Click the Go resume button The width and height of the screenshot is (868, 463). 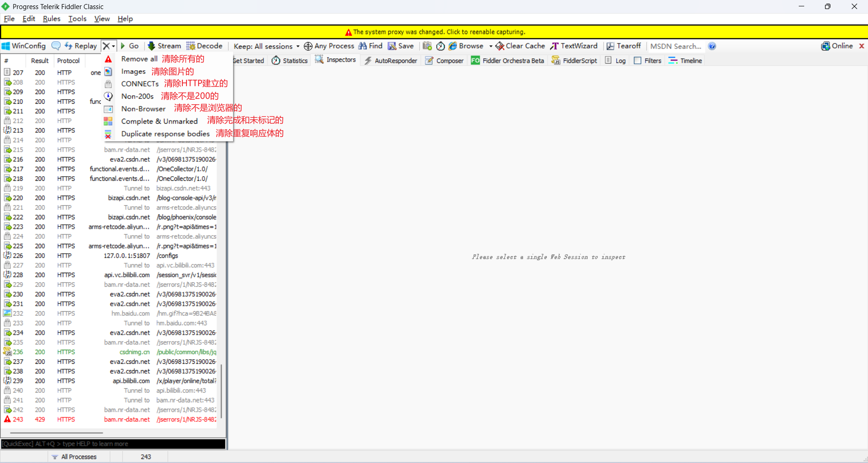coord(129,46)
